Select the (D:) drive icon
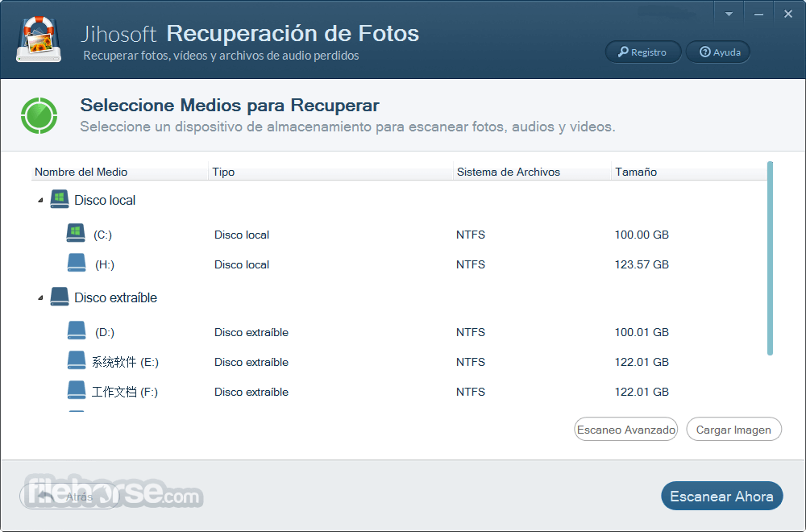 [x=77, y=330]
